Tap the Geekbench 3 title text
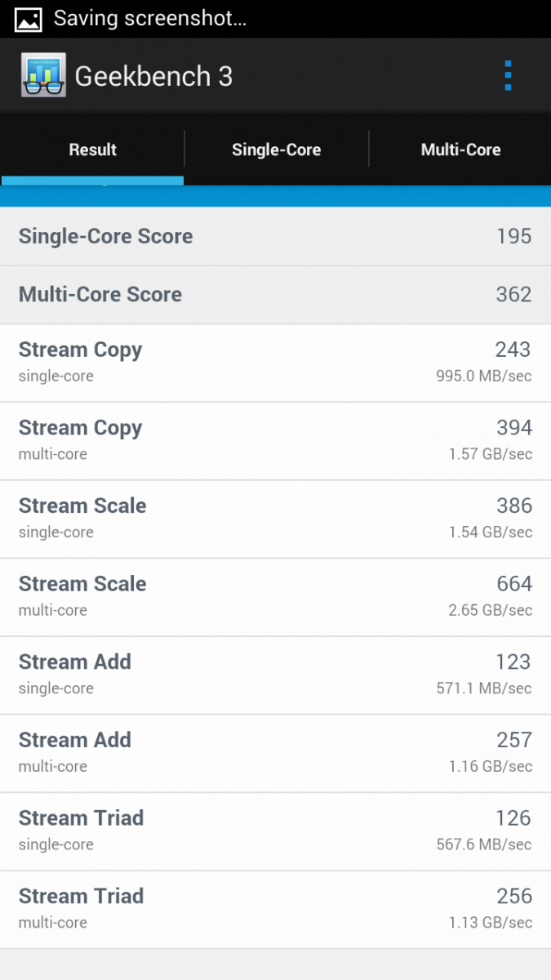The image size is (551, 980). click(153, 76)
